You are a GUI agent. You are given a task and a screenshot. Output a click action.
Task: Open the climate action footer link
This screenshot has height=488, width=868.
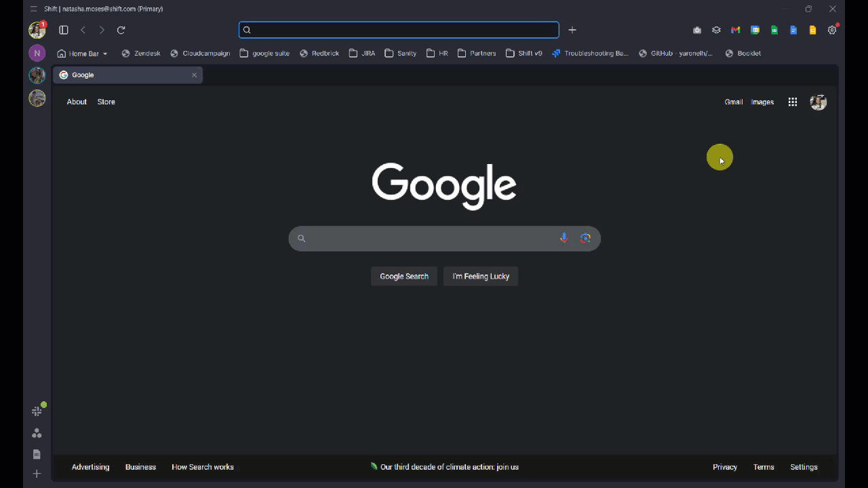[444, 467]
